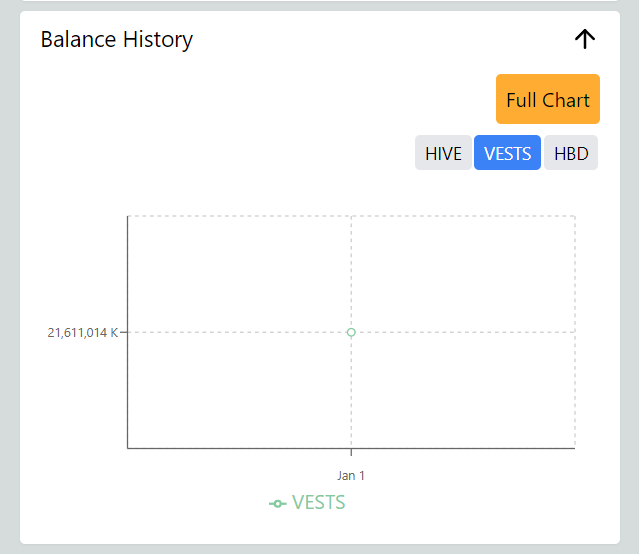Toggle the VESTS series legend label
This screenshot has height=554, width=639.
coord(319,502)
